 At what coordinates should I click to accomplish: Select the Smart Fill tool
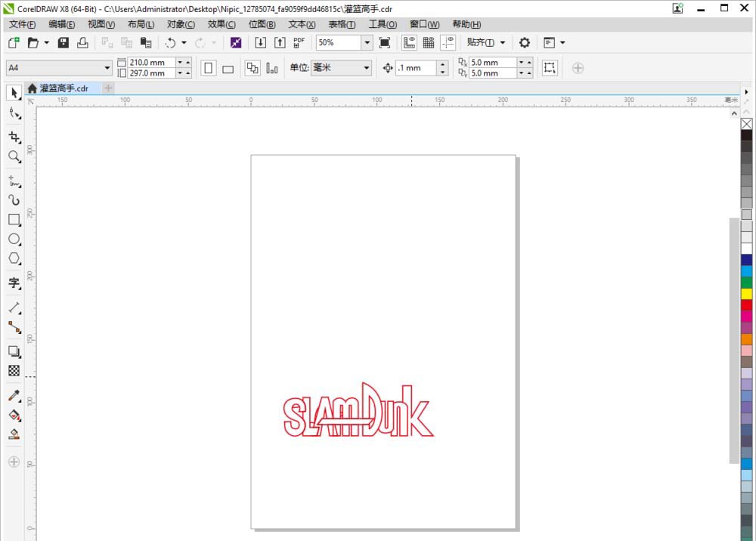tap(14, 434)
